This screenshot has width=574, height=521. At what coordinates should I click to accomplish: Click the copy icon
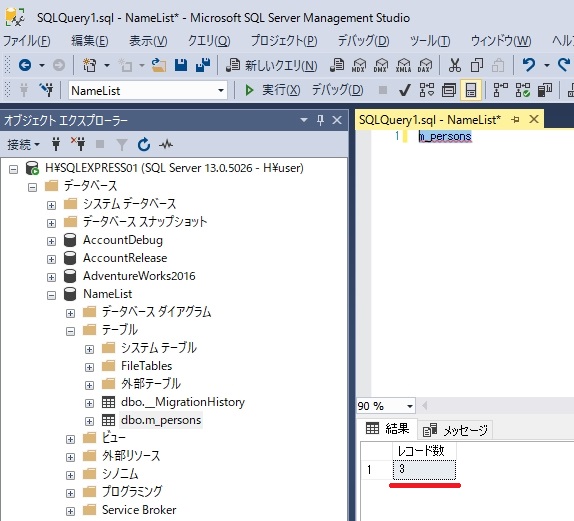tap(477, 66)
